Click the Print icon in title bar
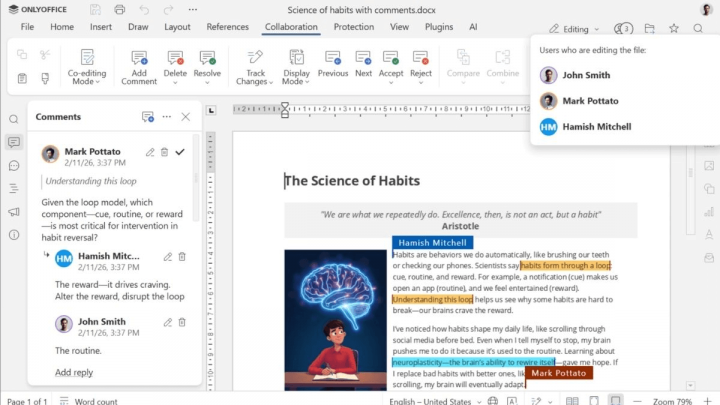This screenshot has width=720, height=405. [x=119, y=10]
